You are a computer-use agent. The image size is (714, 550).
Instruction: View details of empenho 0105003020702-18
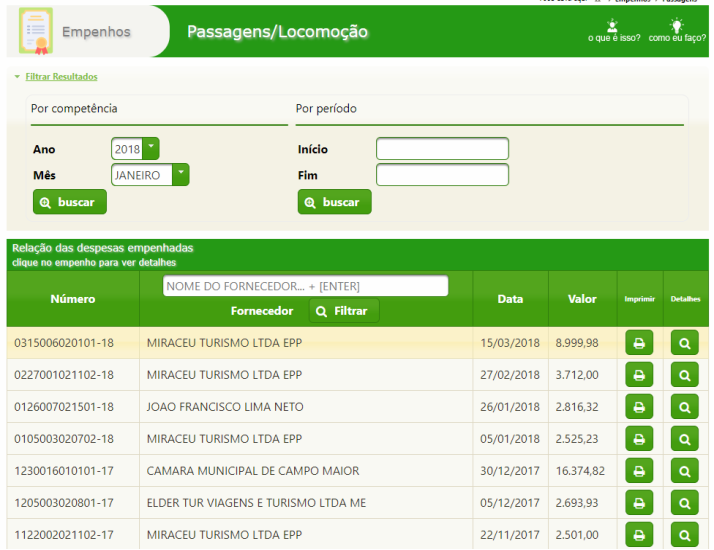click(x=685, y=439)
